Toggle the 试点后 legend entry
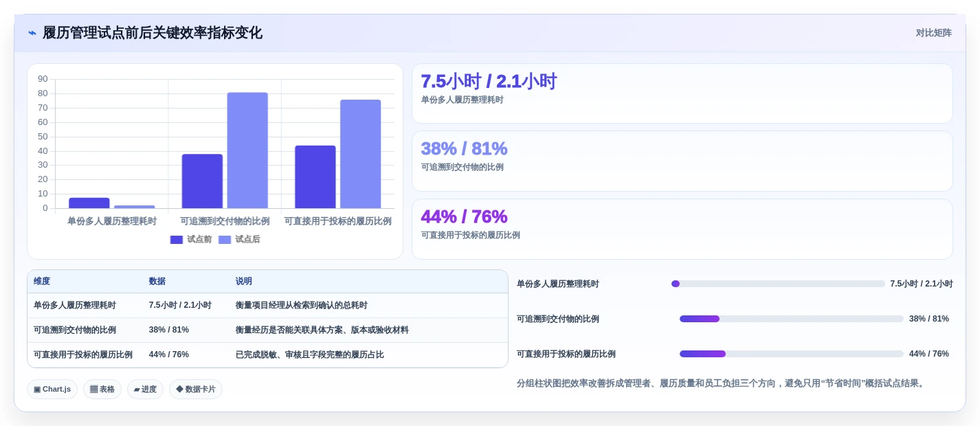The width and height of the screenshot is (980, 426). [239, 239]
